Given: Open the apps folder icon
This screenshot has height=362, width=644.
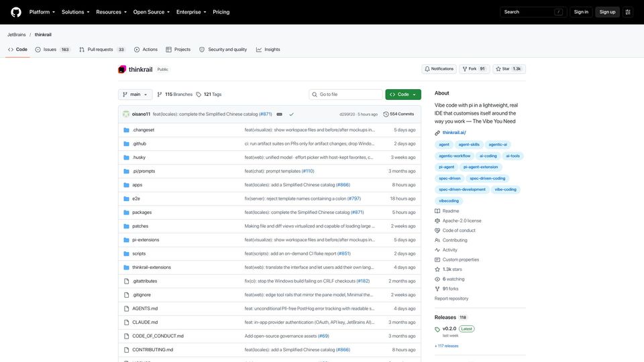Looking at the screenshot, I should point(127,185).
